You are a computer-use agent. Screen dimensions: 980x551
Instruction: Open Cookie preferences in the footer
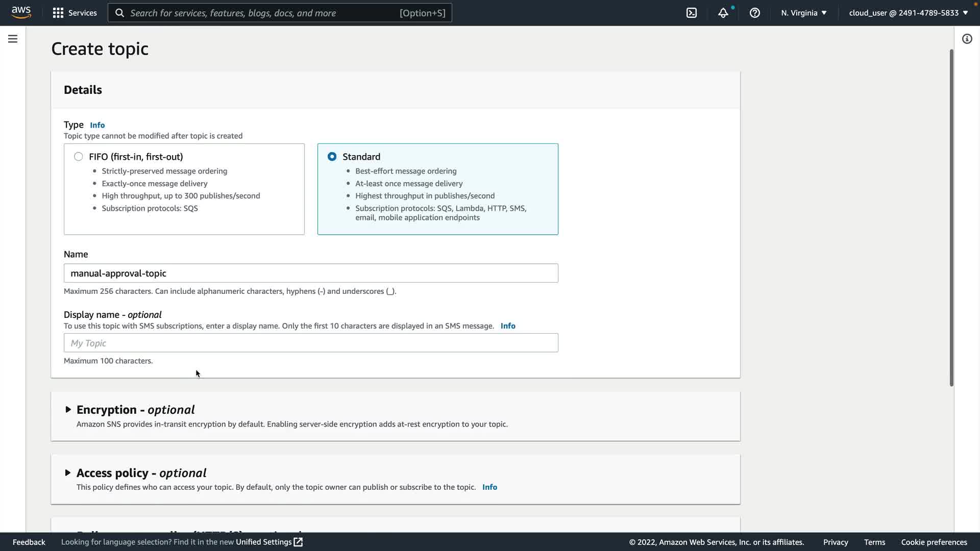tap(934, 542)
